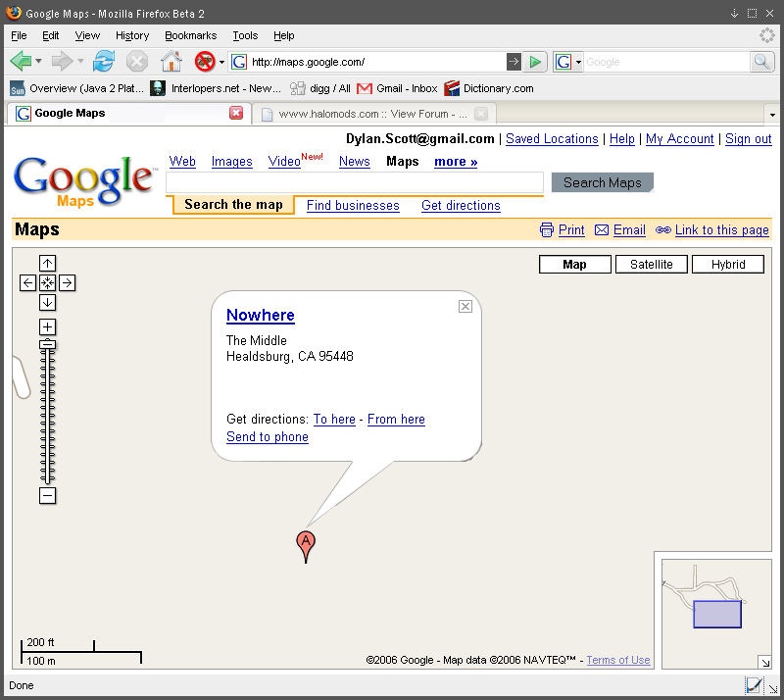Open the Forward button history dropdown

(80, 62)
